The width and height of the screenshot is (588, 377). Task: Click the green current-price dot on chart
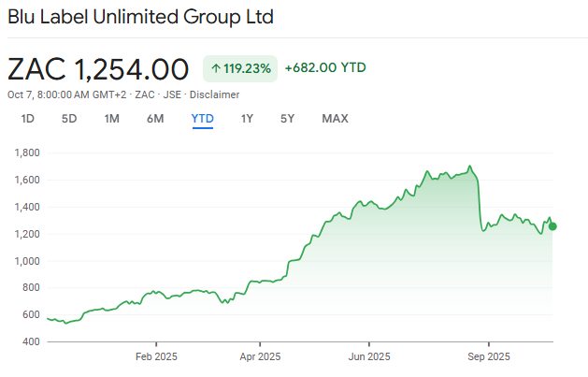click(552, 226)
